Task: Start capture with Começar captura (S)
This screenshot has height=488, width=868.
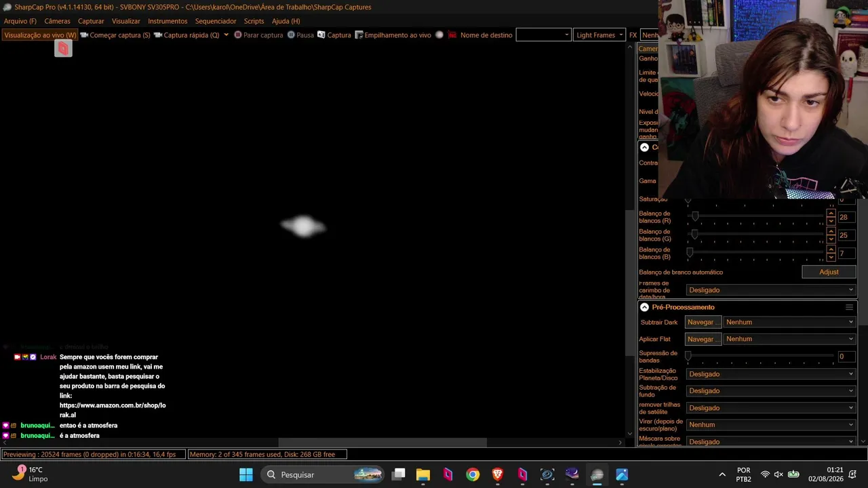Action: [115, 35]
